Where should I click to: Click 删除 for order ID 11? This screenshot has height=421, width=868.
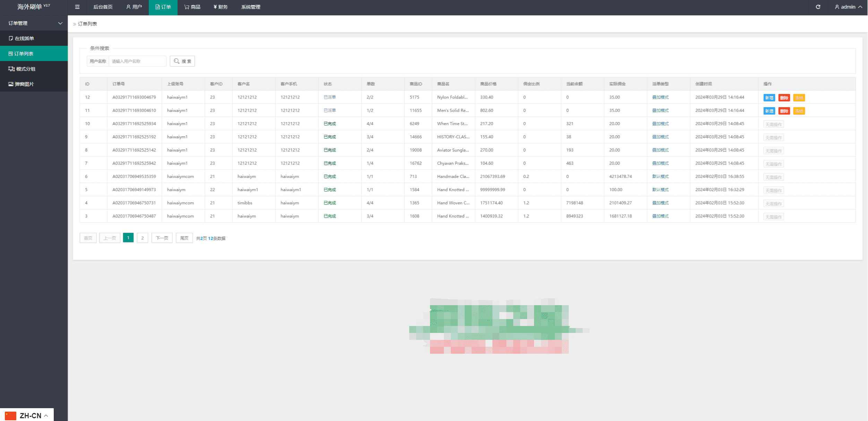tap(784, 111)
